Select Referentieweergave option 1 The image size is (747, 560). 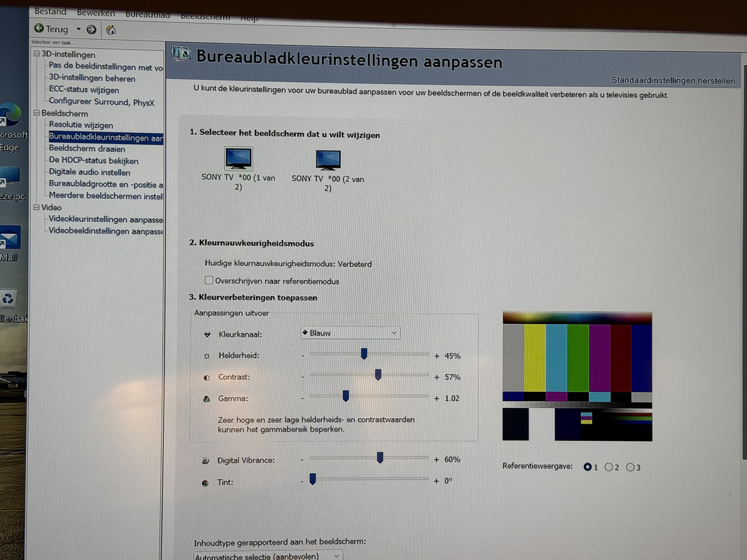(x=587, y=467)
